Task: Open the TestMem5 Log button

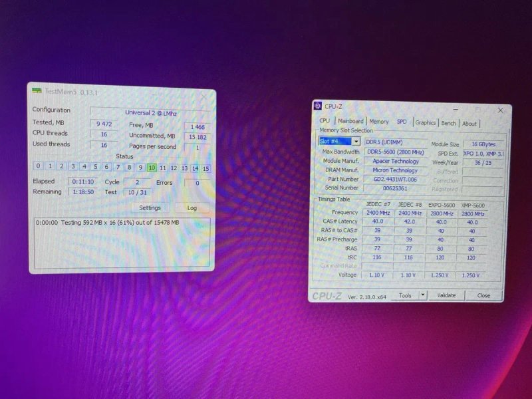Action: pos(192,208)
